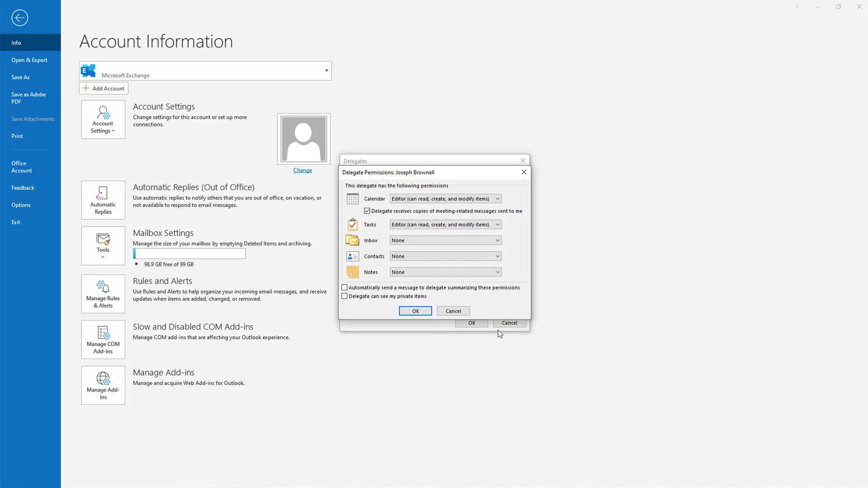Image resolution: width=868 pixels, height=488 pixels.
Task: Open the Account Settings icon button
Action: point(103,119)
